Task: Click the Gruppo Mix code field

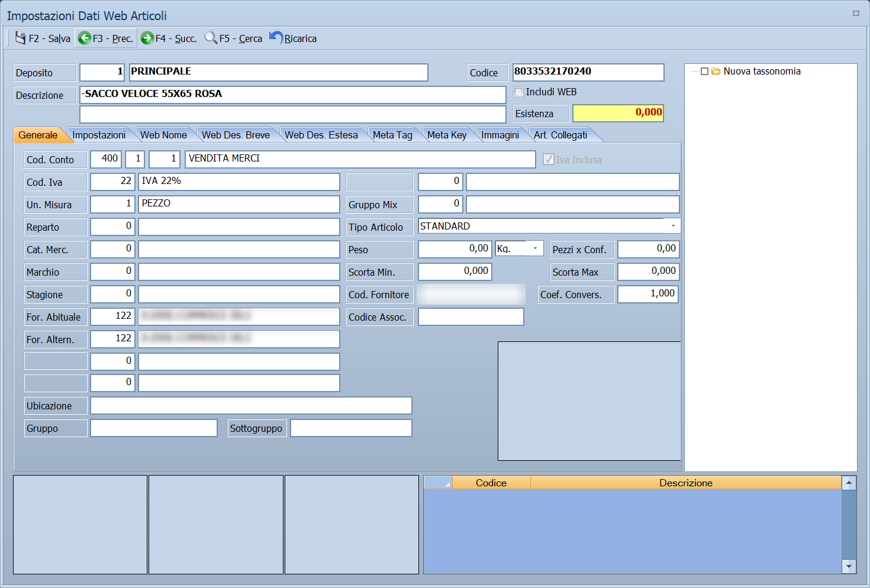Action: [440, 204]
